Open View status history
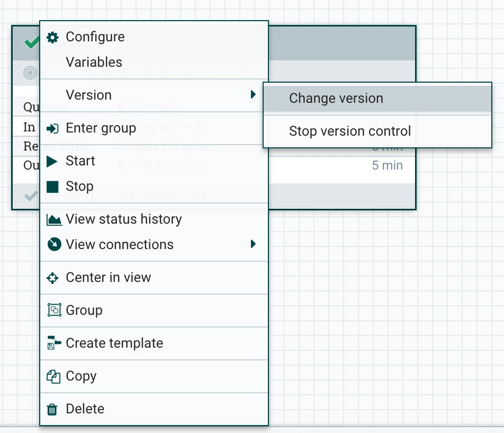The image size is (504, 433). click(154, 219)
